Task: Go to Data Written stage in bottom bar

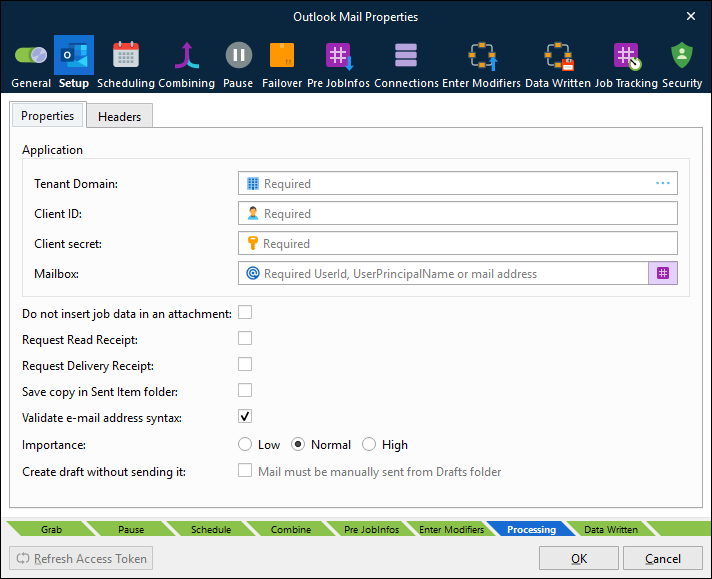Action: coord(611,530)
